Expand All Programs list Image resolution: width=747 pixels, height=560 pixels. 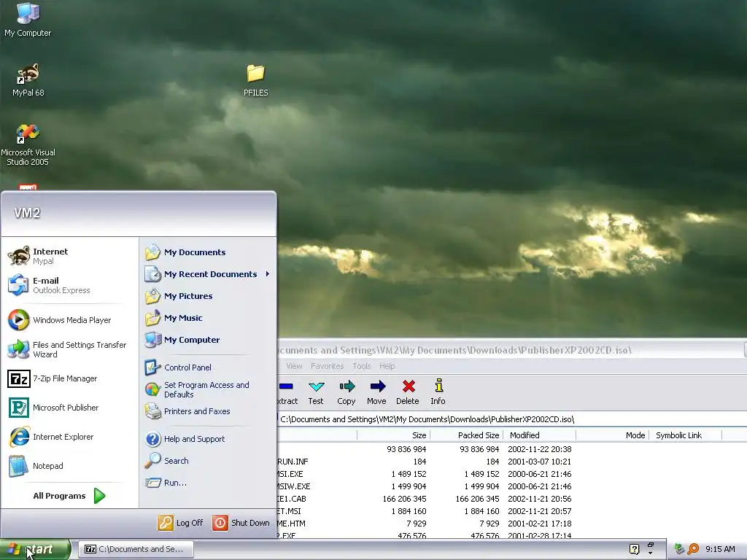69,496
